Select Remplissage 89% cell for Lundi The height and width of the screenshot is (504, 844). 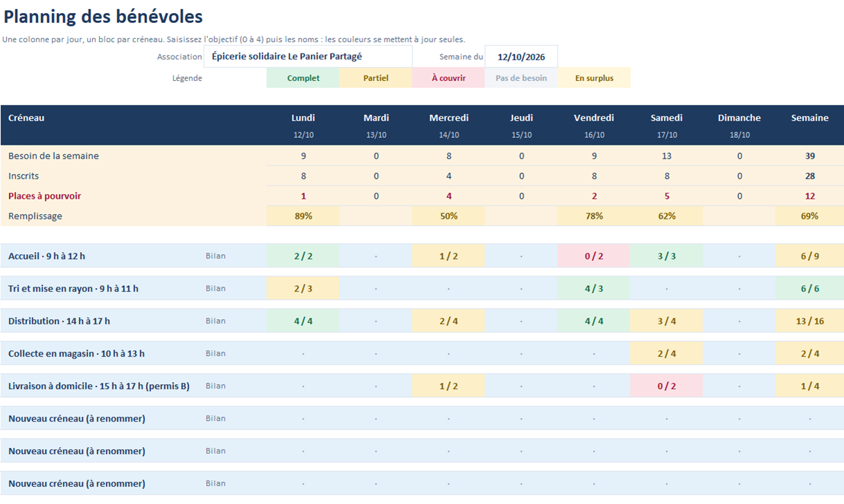[303, 216]
